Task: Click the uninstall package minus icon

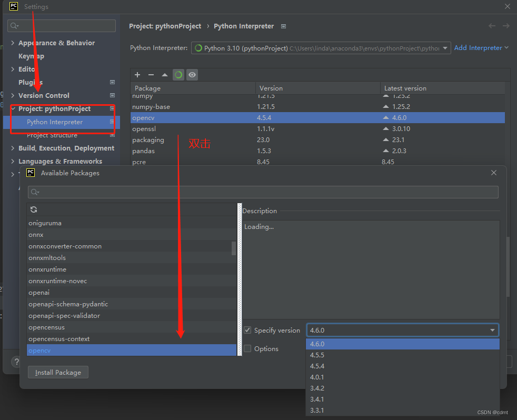Action: (x=151, y=75)
